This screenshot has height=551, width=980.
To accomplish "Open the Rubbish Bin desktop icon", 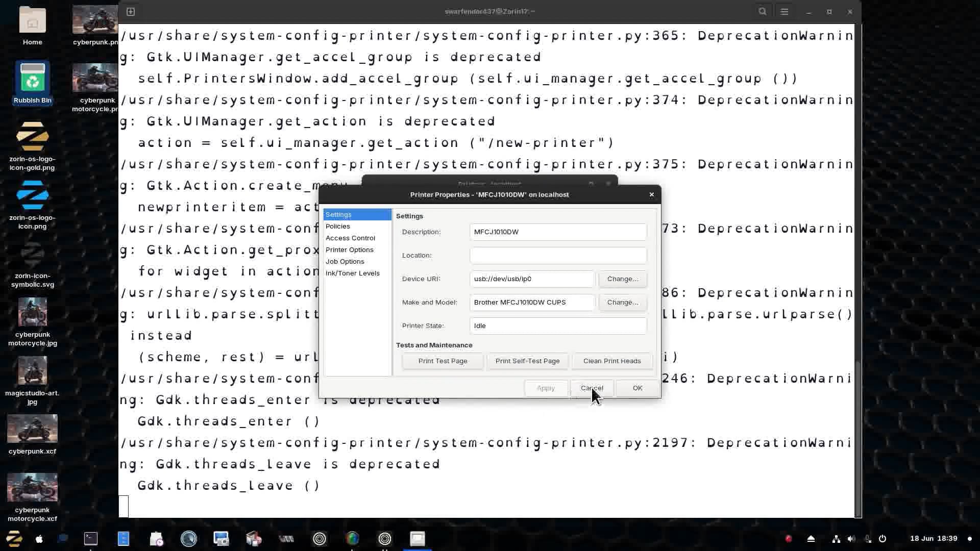I will point(32,83).
